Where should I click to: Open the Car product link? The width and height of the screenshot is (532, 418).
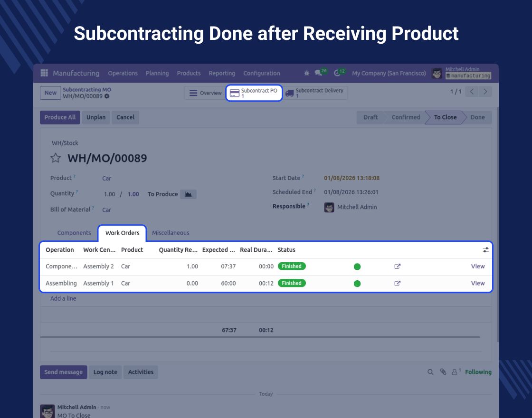(x=106, y=179)
